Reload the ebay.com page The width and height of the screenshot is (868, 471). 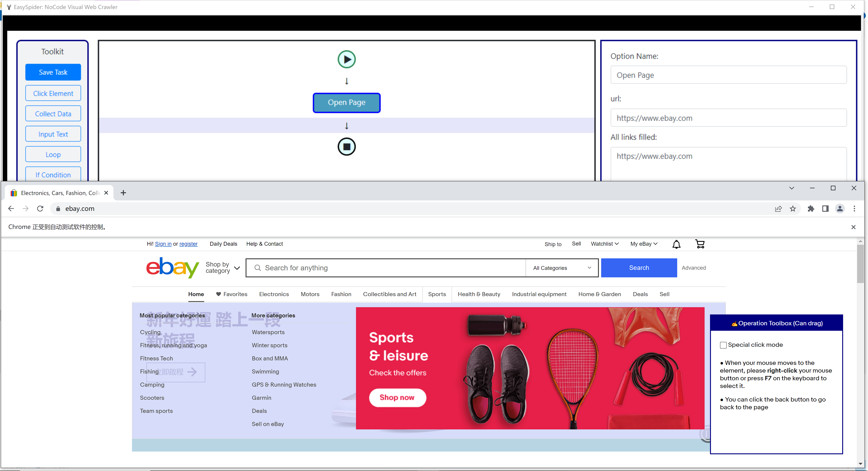(x=40, y=209)
